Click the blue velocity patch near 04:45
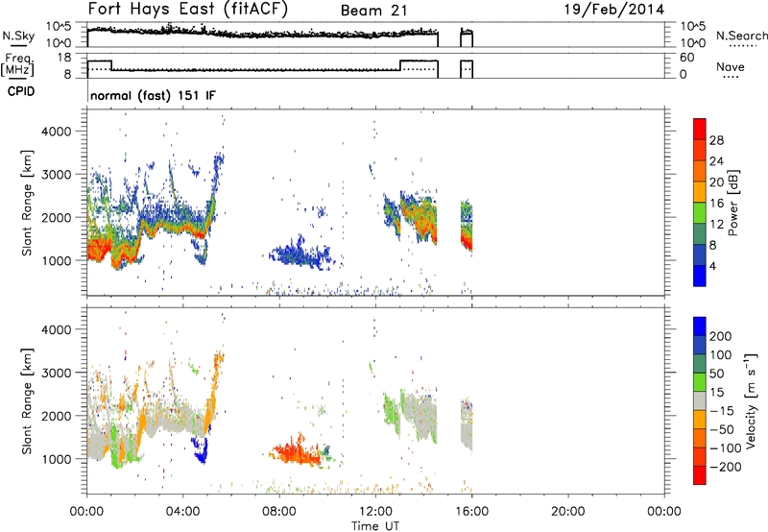768x532 pixels. click(201, 452)
